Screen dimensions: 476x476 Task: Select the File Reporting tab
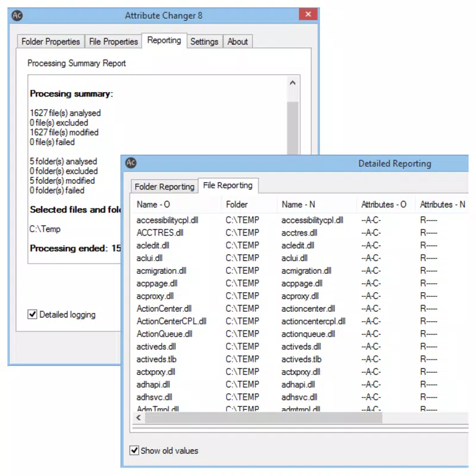[x=228, y=186]
